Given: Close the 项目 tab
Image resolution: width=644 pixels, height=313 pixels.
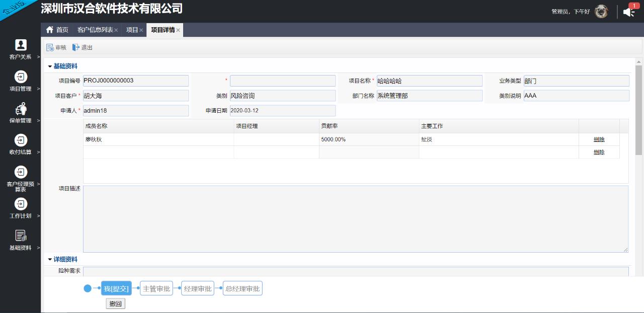Looking at the screenshot, I should [141, 30].
